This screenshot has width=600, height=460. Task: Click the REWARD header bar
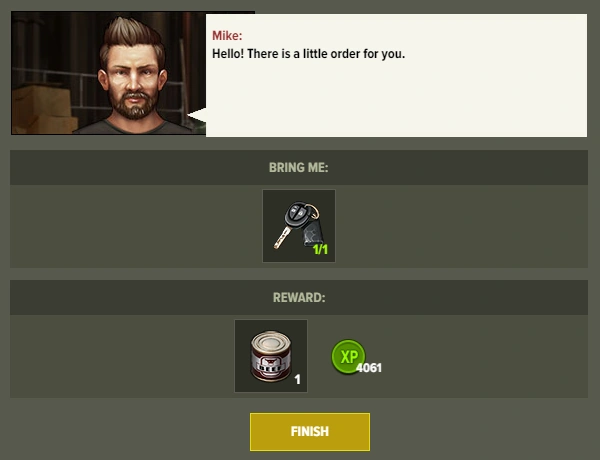click(x=299, y=297)
